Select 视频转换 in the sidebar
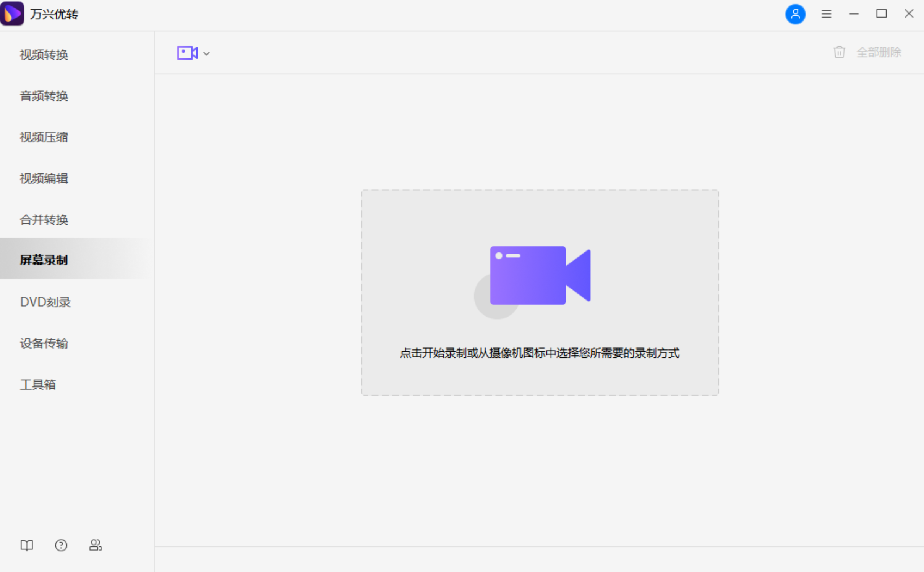The height and width of the screenshot is (572, 924). pos(44,55)
